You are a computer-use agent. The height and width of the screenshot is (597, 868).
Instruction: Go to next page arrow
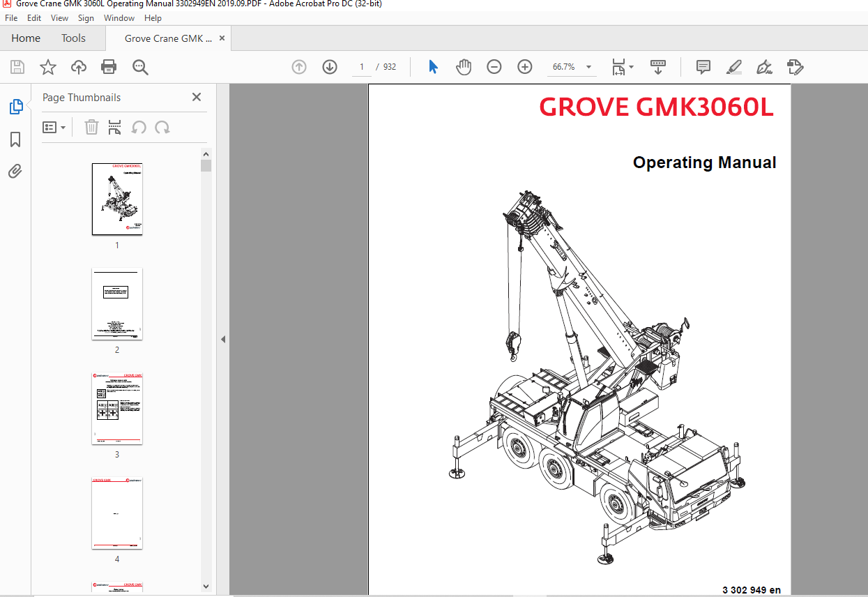click(x=330, y=67)
